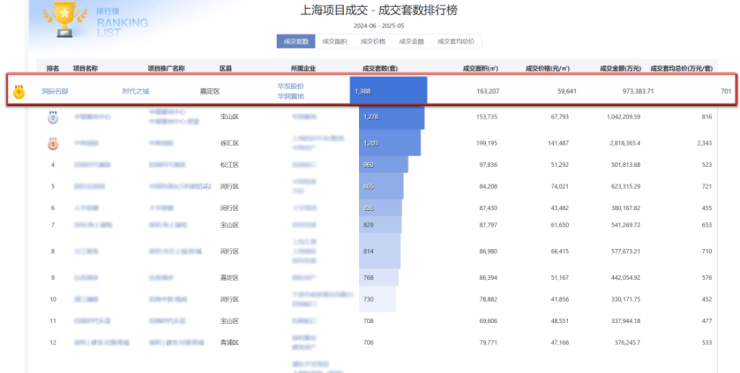
Task: Click the area value 97,836
Action: (488, 165)
